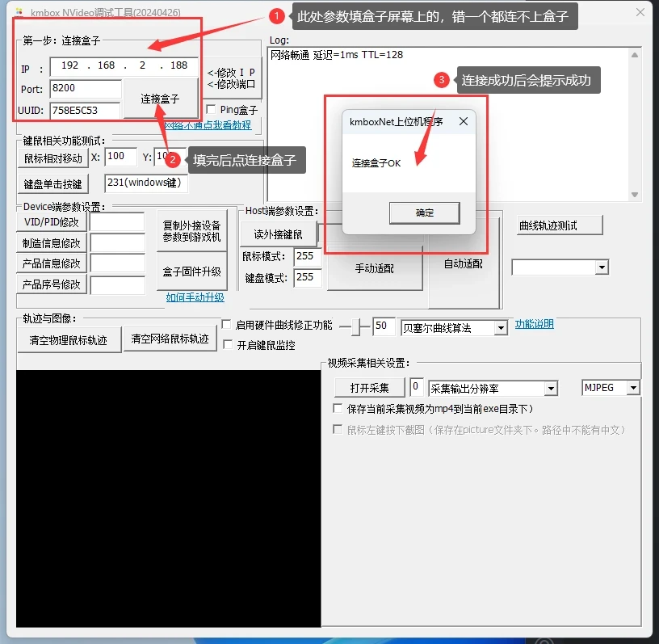Click the IP address field

tap(124, 66)
